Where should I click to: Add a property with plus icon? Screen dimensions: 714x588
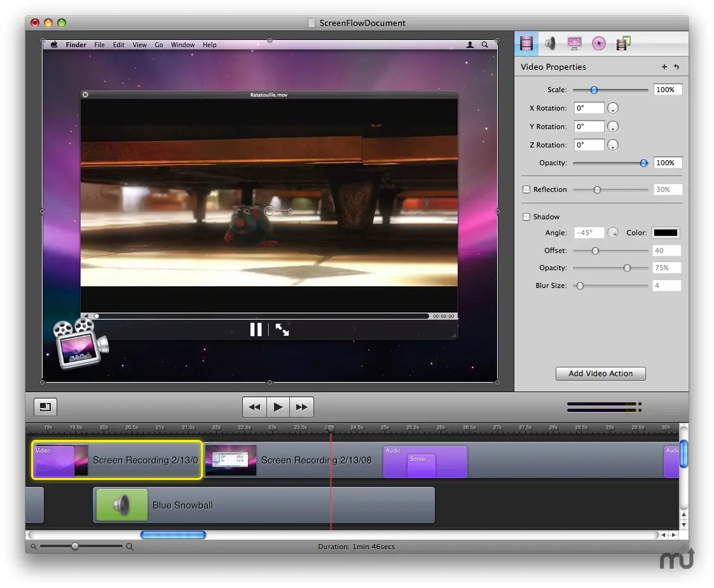pyautogui.click(x=664, y=67)
